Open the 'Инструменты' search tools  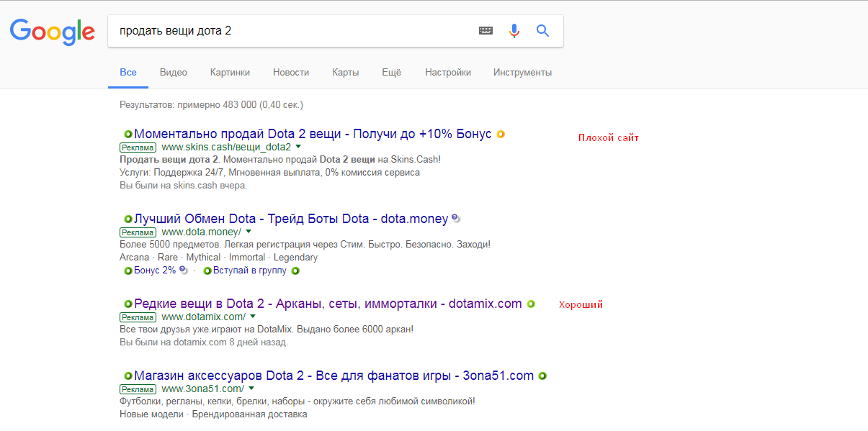click(x=522, y=72)
